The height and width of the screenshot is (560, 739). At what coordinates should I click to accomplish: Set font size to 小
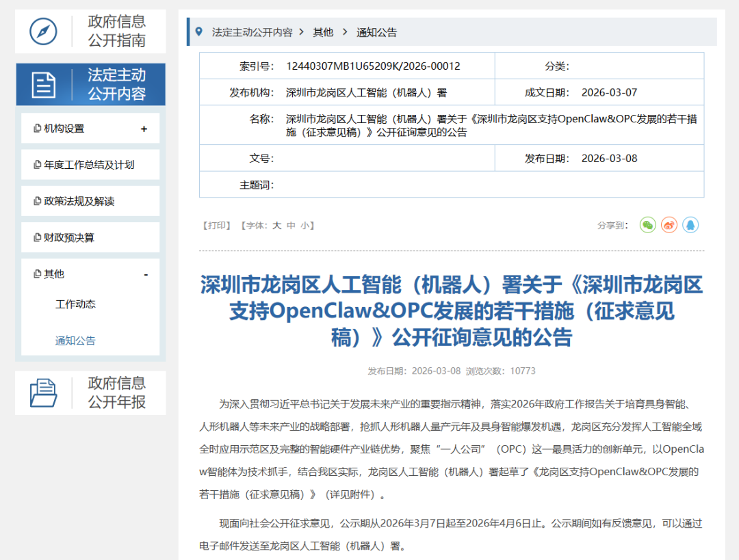pyautogui.click(x=305, y=224)
